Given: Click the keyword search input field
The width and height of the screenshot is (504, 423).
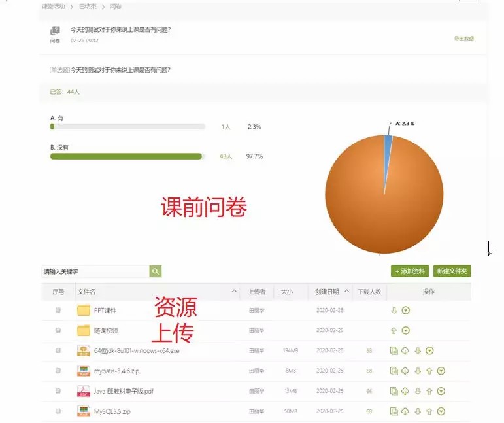Looking at the screenshot, I should pyautogui.click(x=95, y=271).
